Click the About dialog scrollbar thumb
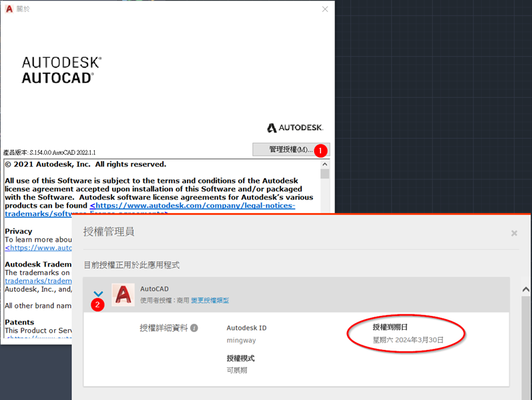This screenshot has height=400, width=532. [x=324, y=174]
